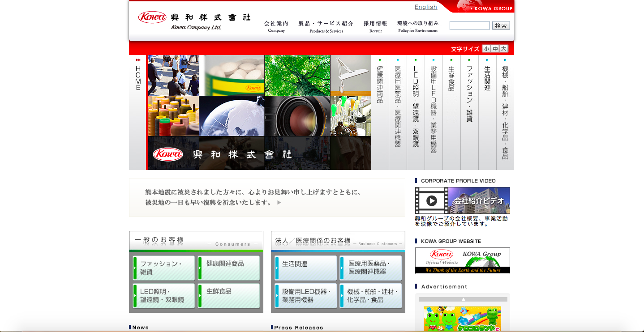Set text size to large (大)
The height and width of the screenshot is (332, 644).
coord(503,49)
